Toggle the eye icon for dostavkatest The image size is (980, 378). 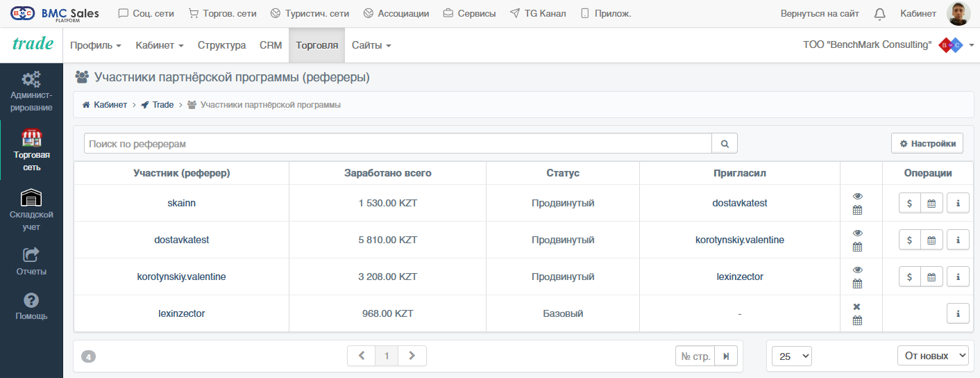[x=857, y=233]
